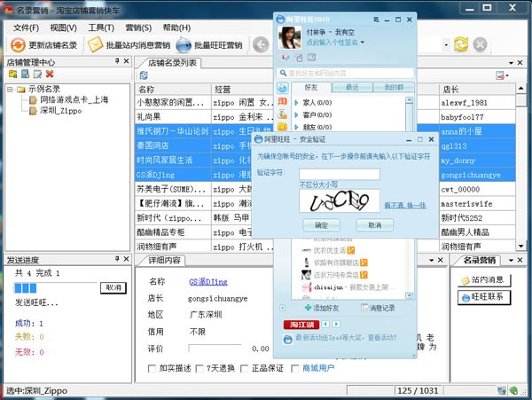Click the yellow refresh arrows toolbar icon
This screenshot has width=532, height=400.
coord(461,44)
